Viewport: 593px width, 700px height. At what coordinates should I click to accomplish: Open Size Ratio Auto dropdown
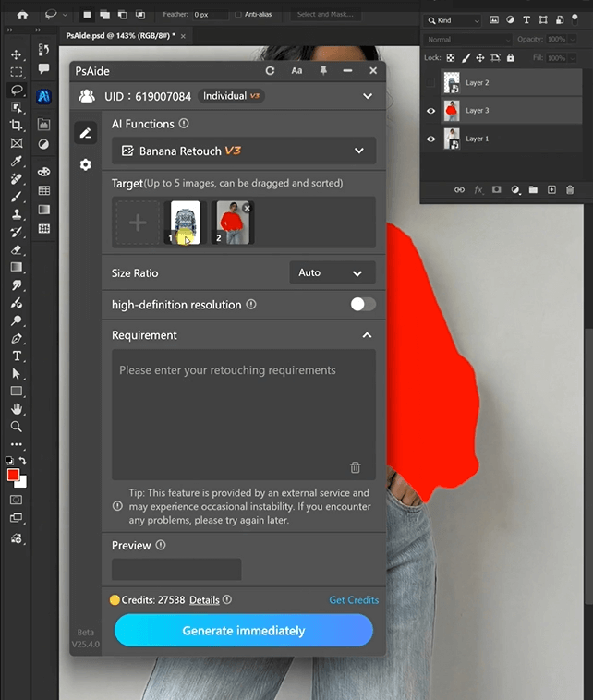(x=333, y=272)
